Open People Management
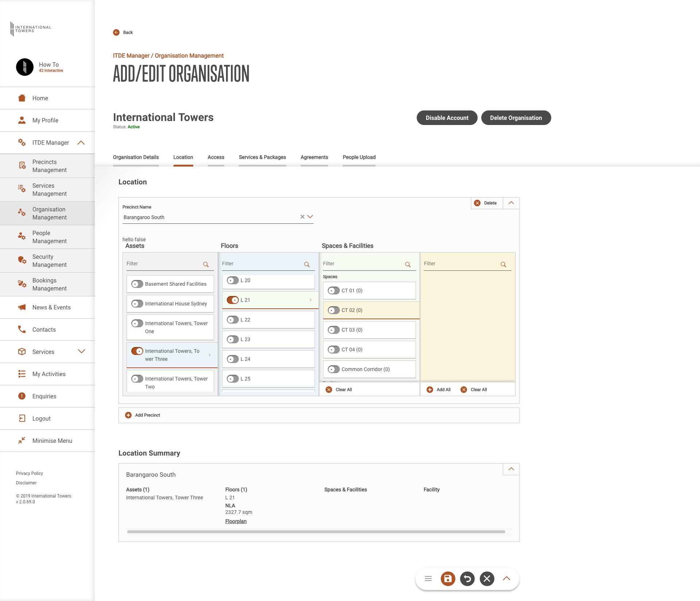The height and width of the screenshot is (601, 700). tap(47, 237)
